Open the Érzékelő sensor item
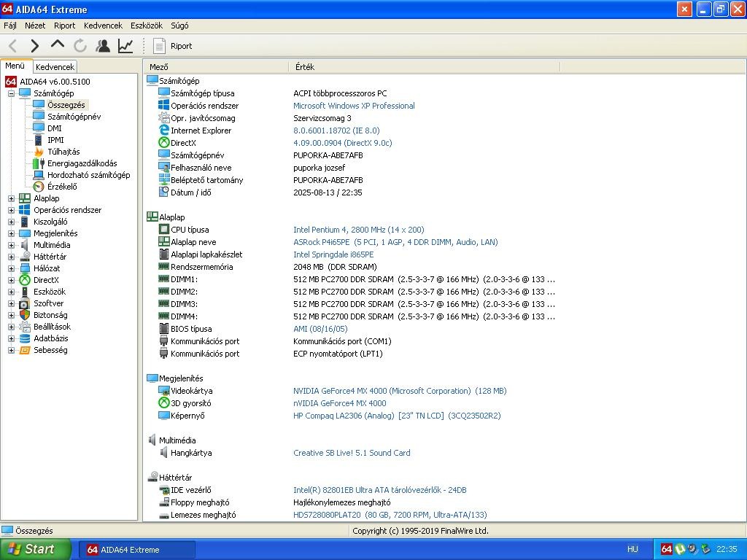Image resolution: width=747 pixels, height=560 pixels. click(x=62, y=187)
